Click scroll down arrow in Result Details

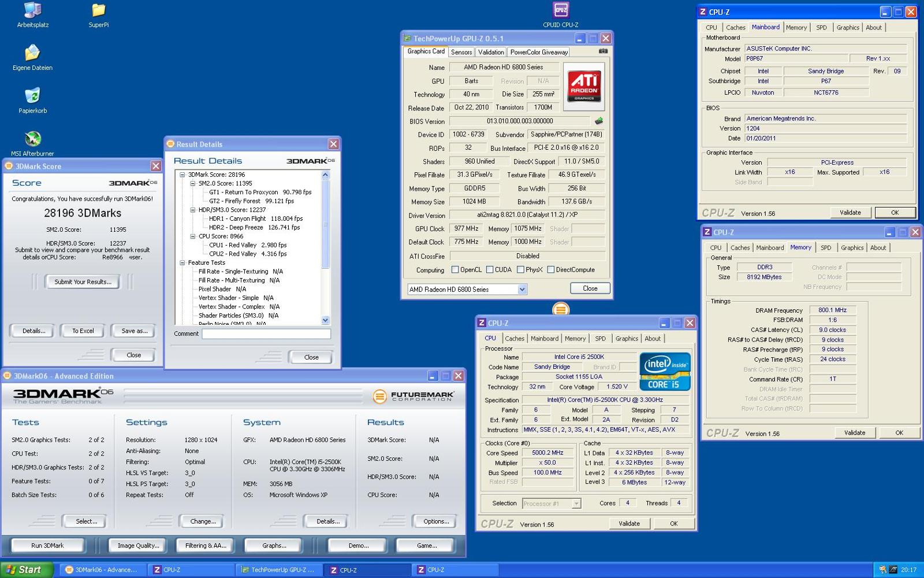tap(325, 320)
